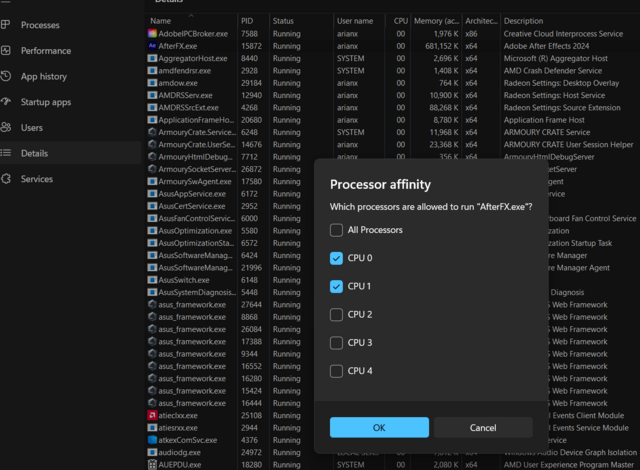Viewport: 640px width, 470px height.
Task: Open the Processes page icon
Action: point(7,25)
